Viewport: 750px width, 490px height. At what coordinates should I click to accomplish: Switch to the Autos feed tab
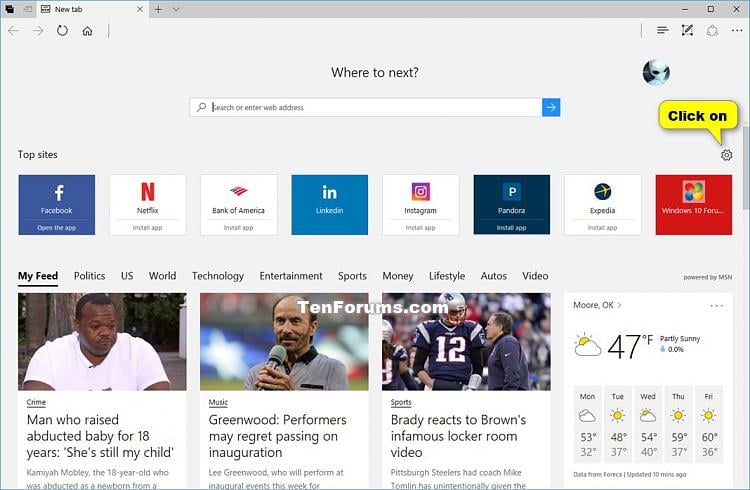tap(494, 276)
